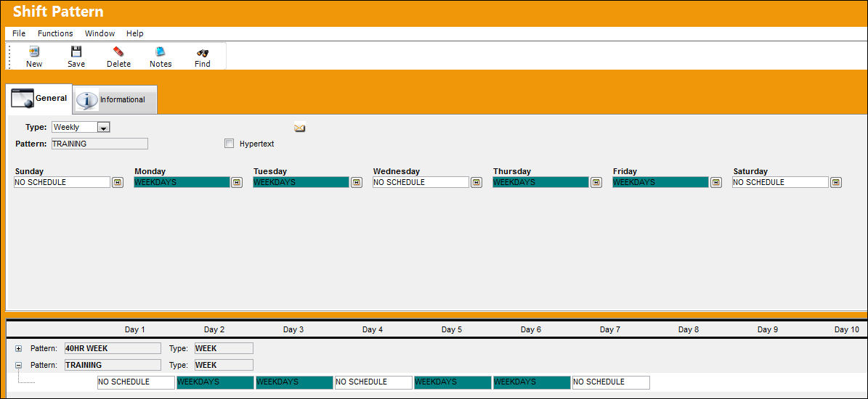This screenshot has height=399, width=868.
Task: Open the Tuesday schedule lookup button
Action: (x=357, y=182)
